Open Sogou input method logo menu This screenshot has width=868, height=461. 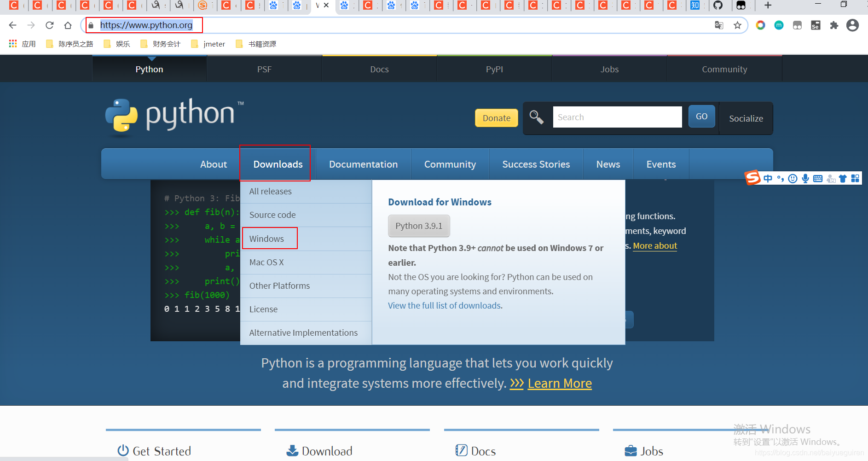coord(753,178)
